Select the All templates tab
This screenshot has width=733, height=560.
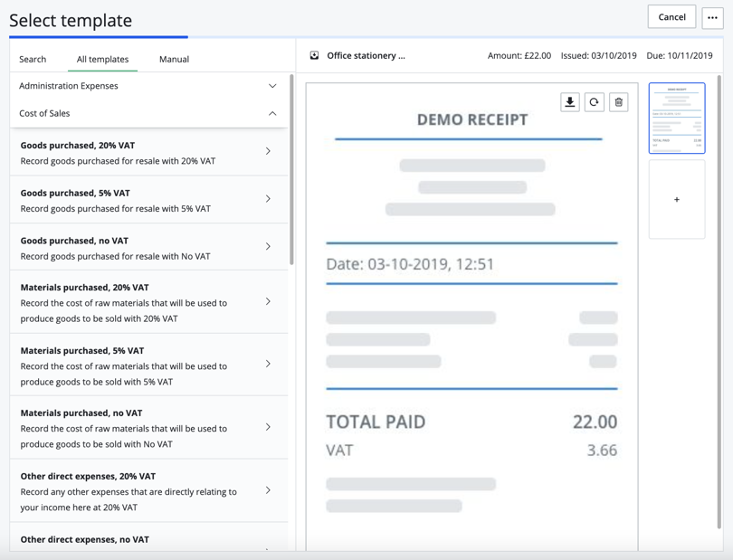[102, 60]
